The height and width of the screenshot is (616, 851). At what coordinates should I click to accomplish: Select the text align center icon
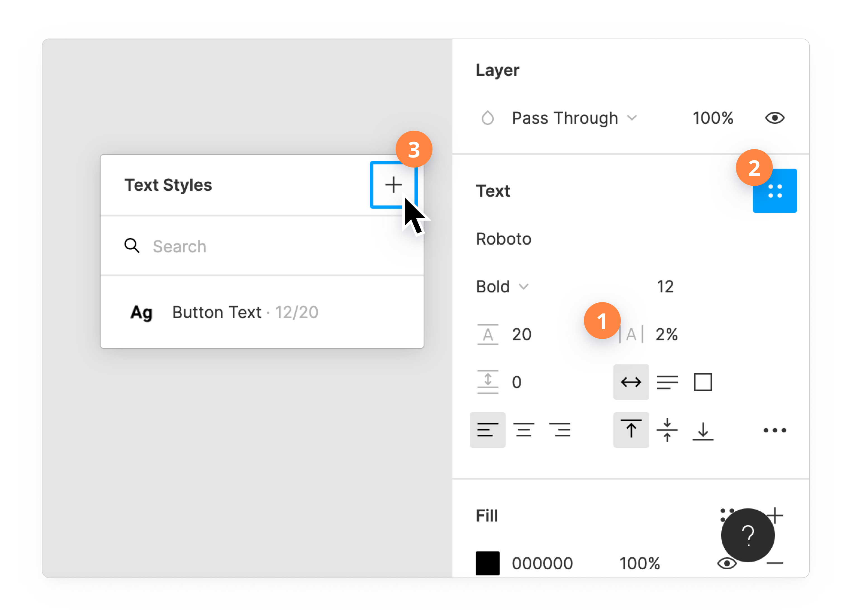[x=524, y=430]
